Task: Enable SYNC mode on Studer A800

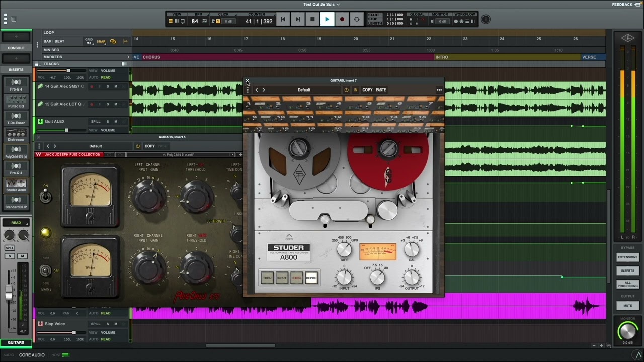Action: pos(296,278)
